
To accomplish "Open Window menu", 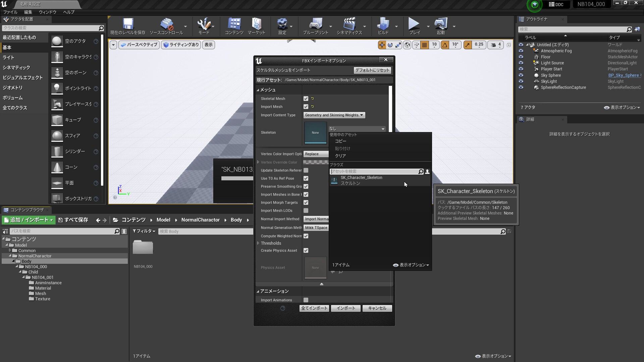I will click(48, 12).
